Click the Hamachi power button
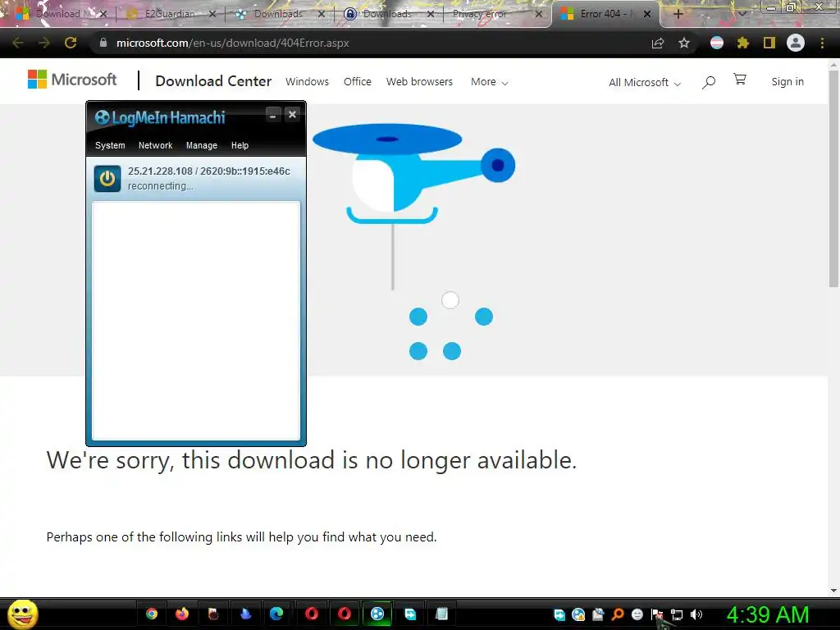This screenshot has width=840, height=630. (x=107, y=178)
